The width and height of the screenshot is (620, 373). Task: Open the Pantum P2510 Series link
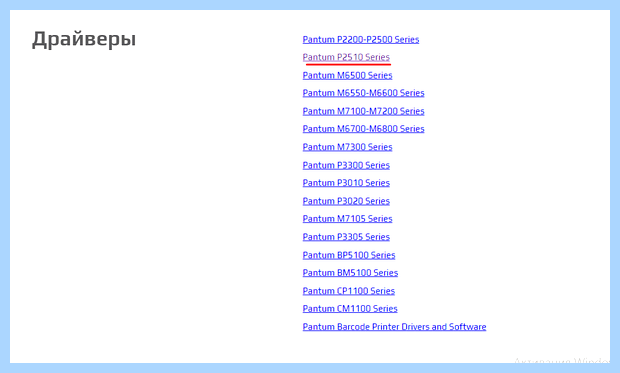[346, 57]
